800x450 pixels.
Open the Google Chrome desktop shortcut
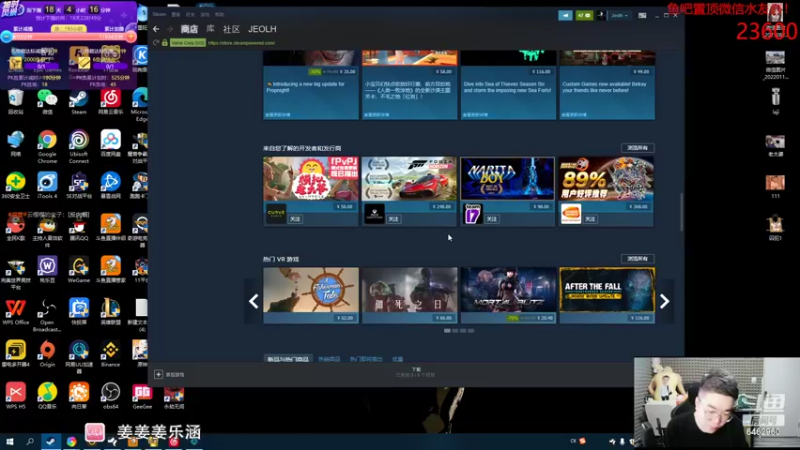click(47, 147)
